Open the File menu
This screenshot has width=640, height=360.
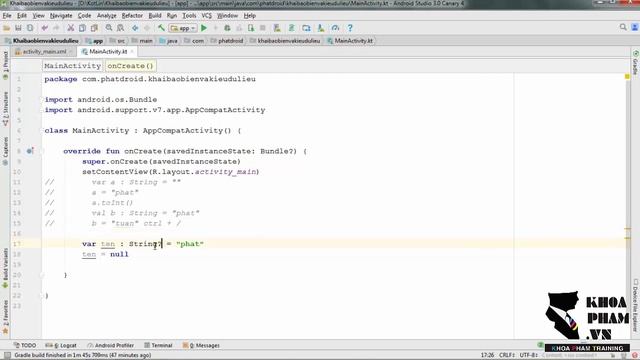(7, 16)
